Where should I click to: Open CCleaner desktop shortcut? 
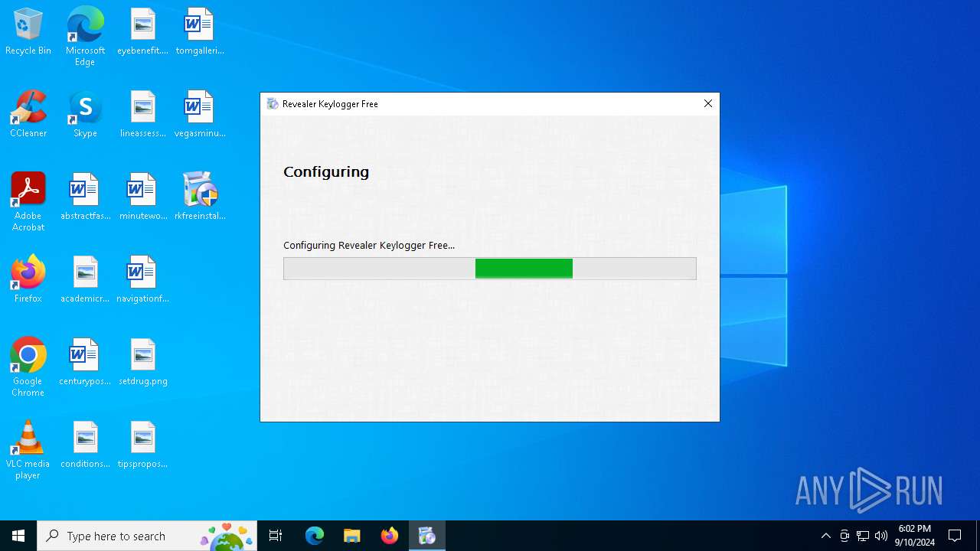28,115
